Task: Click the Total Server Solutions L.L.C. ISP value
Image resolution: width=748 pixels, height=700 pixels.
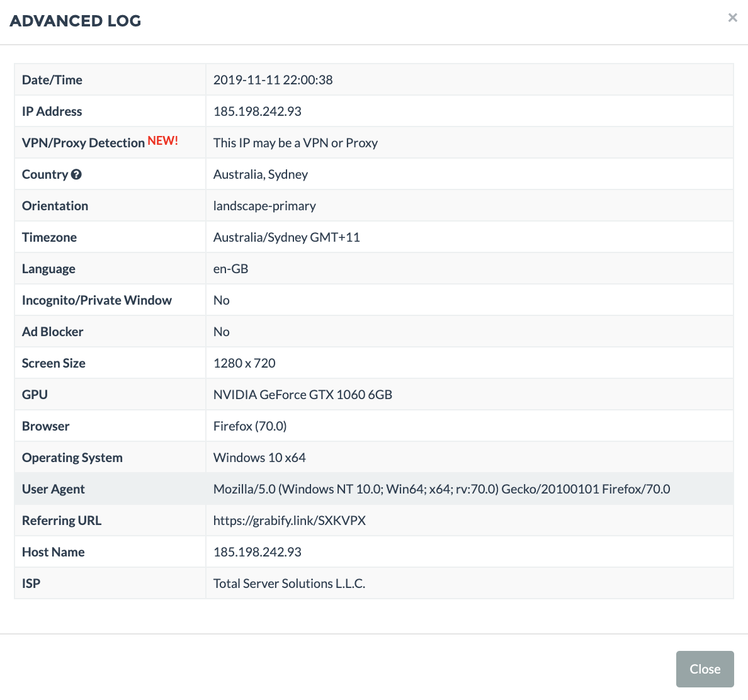Action: [x=289, y=584]
